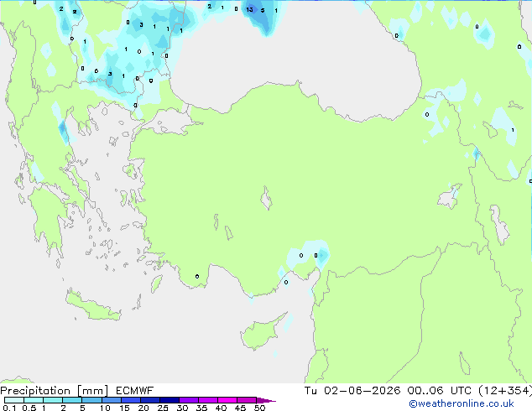Click the 40–45 mm magenta legend swatch
This screenshot has height=411, width=532.
click(x=227, y=400)
